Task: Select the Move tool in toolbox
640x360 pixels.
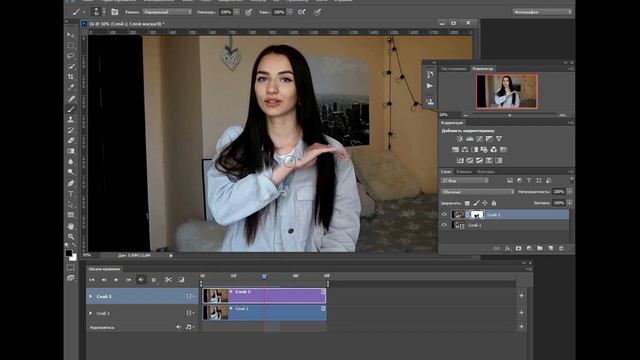Action: point(71,35)
